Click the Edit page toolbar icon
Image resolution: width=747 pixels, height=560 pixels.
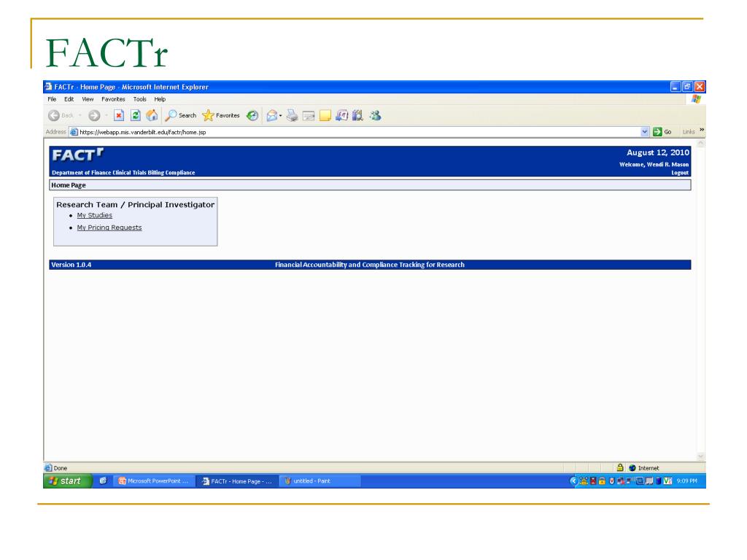tap(309, 116)
